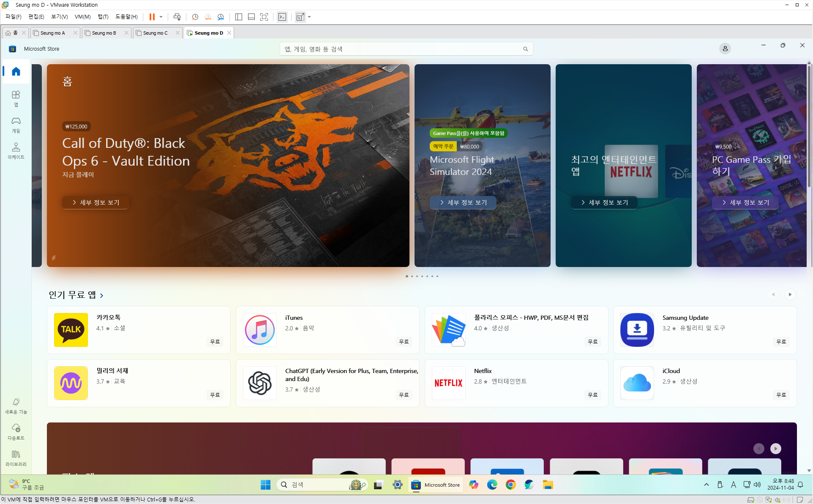Open Chrome from the Windows taskbar
The image size is (813, 504).
(510, 485)
